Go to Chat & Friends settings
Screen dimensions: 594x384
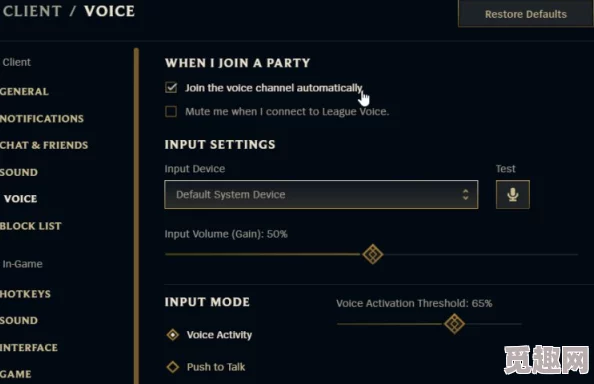click(44, 145)
